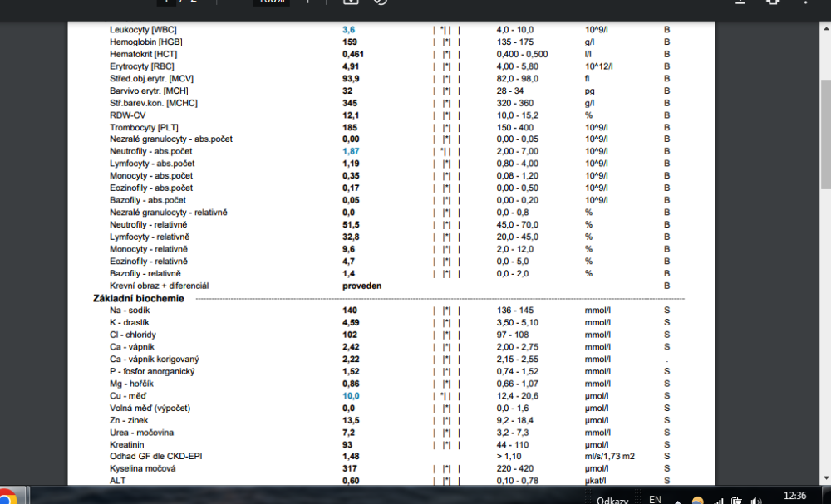Click the Odkazy toolbar on the taskbar
Screen dimensions: 831x504
pyautogui.click(x=612, y=500)
